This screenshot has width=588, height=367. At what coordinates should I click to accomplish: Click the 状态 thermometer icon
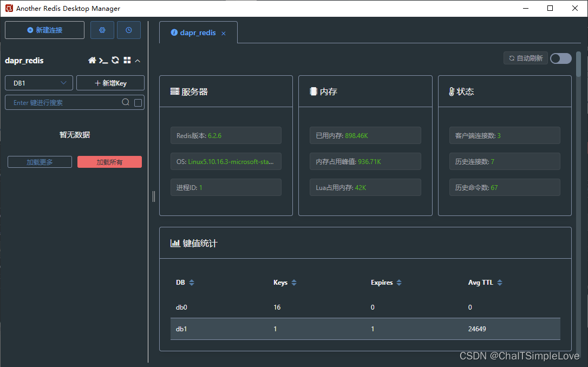[x=452, y=91]
